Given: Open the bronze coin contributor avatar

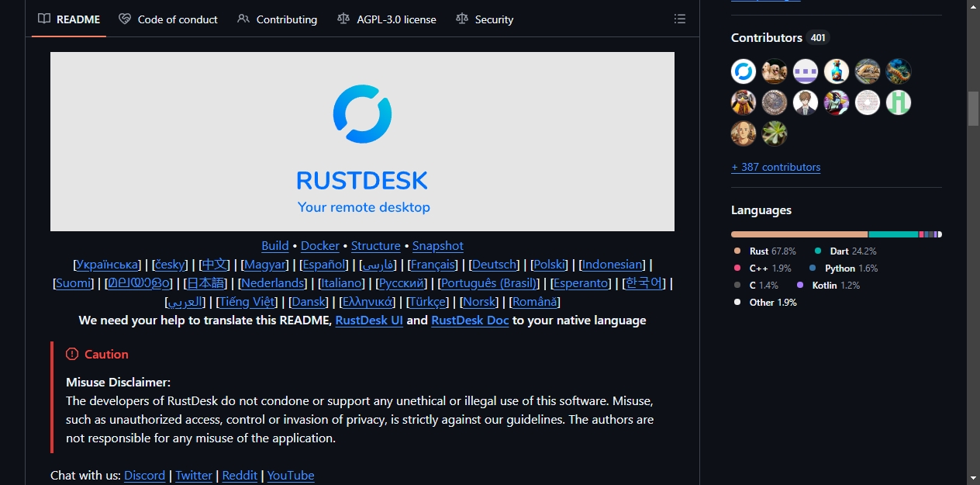Looking at the screenshot, I should tap(775, 102).
